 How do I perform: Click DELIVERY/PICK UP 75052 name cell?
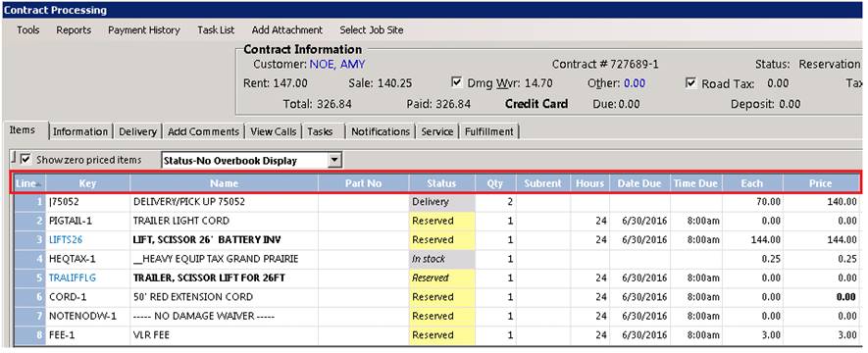pyautogui.click(x=225, y=202)
